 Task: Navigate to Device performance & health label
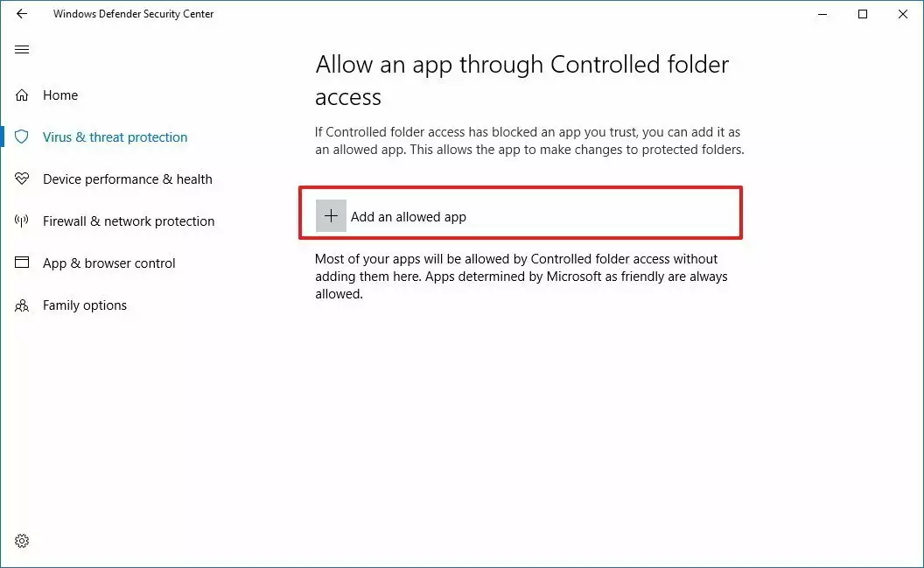tap(127, 179)
